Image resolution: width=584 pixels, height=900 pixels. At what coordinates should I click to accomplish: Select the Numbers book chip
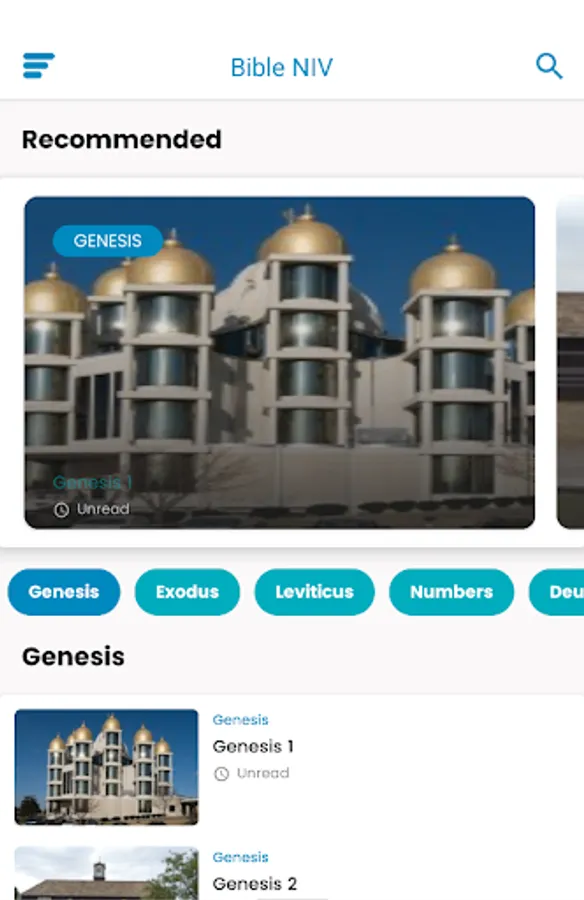tap(451, 592)
